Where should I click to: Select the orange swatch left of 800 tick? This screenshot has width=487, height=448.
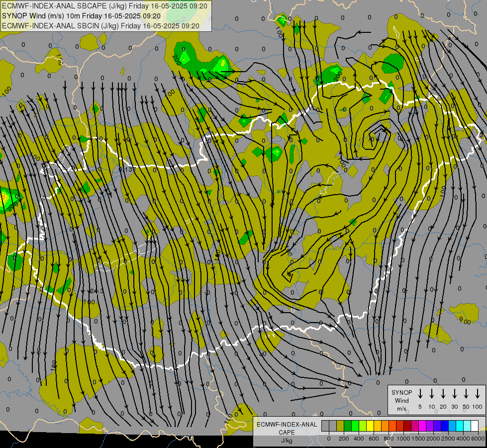coord(385,426)
